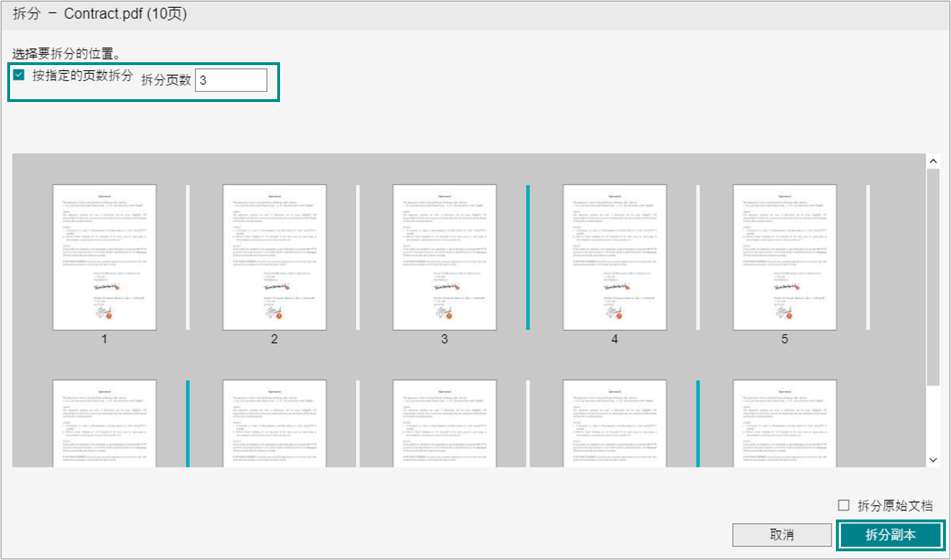The image size is (951, 560).
Task: Toggle split marker between pages 4 and 5
Action: click(698, 257)
